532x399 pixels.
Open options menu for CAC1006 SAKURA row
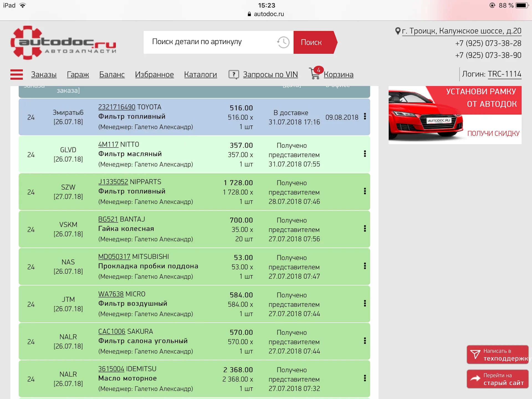[x=365, y=341]
